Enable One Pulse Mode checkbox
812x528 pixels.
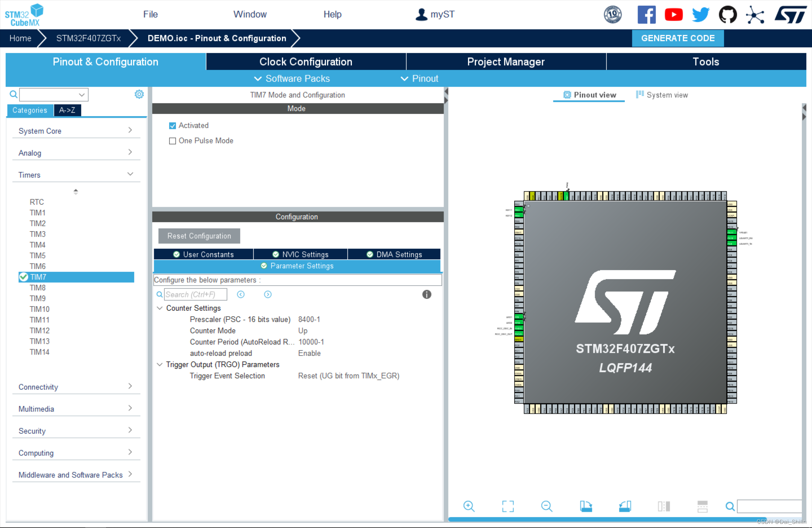pos(173,141)
